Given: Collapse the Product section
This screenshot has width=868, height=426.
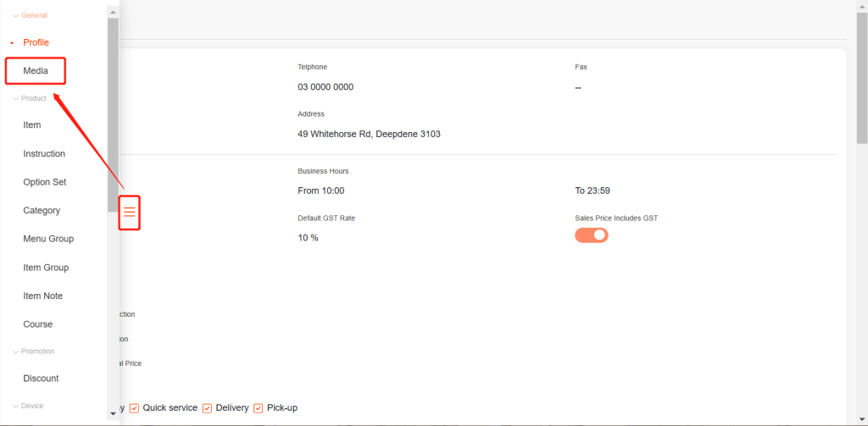Looking at the screenshot, I should point(30,98).
